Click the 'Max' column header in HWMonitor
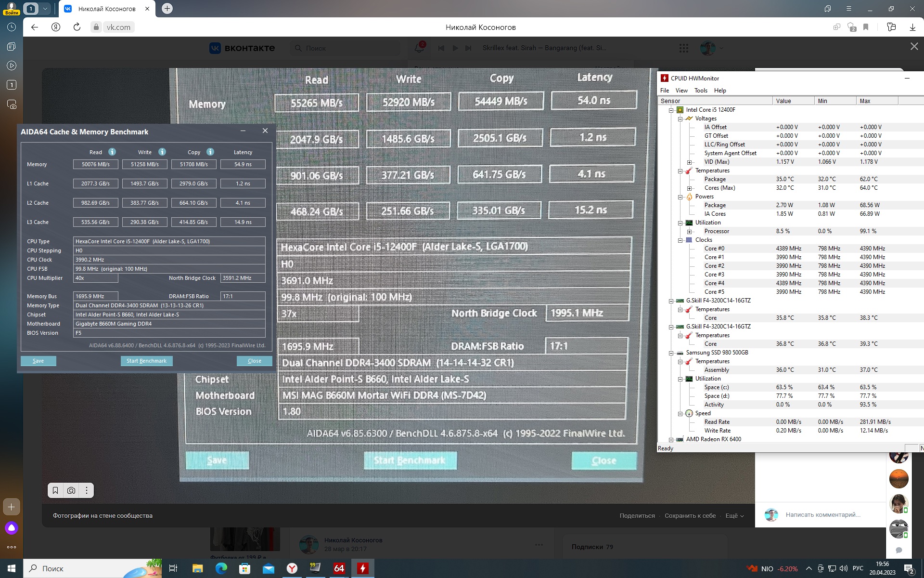This screenshot has height=578, width=924. 877,101
